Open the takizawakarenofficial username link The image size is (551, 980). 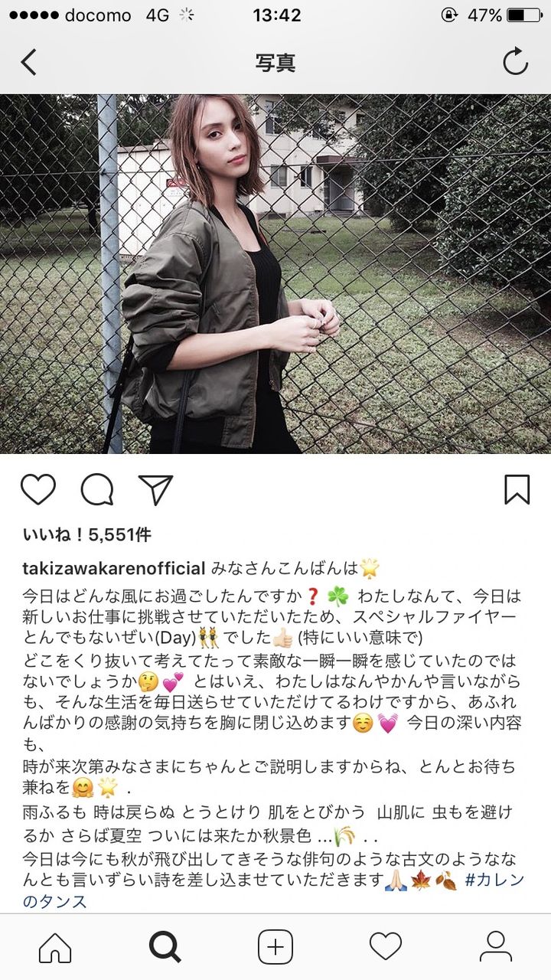(x=114, y=568)
